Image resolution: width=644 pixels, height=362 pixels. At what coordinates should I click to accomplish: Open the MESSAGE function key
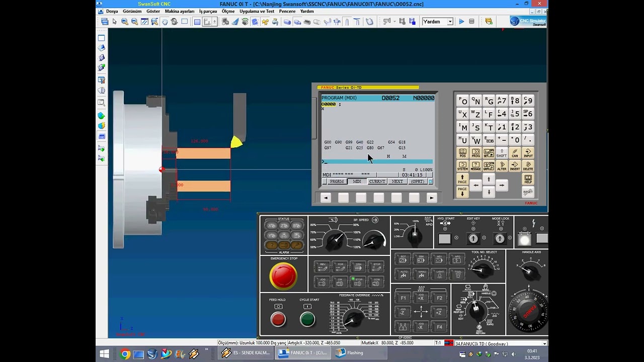(475, 166)
